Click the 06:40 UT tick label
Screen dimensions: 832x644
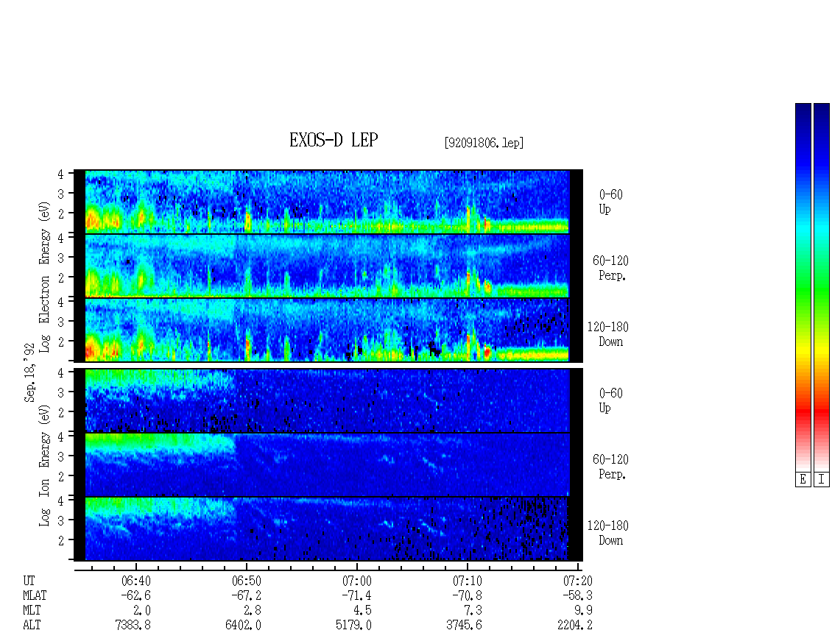(x=136, y=581)
